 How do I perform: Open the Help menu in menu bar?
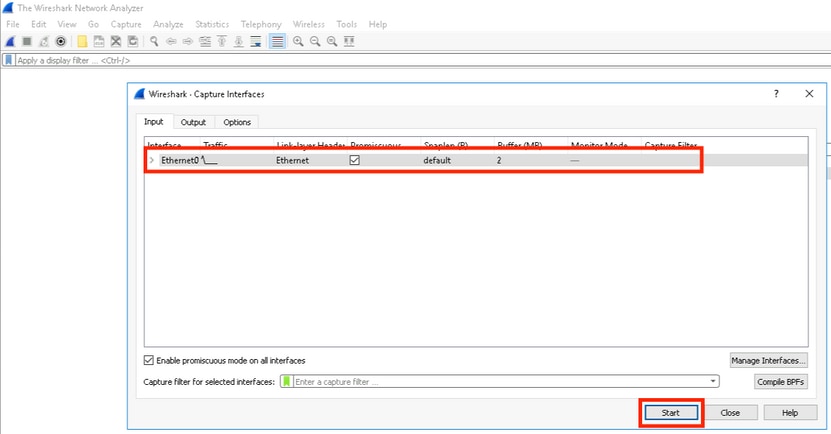click(378, 24)
